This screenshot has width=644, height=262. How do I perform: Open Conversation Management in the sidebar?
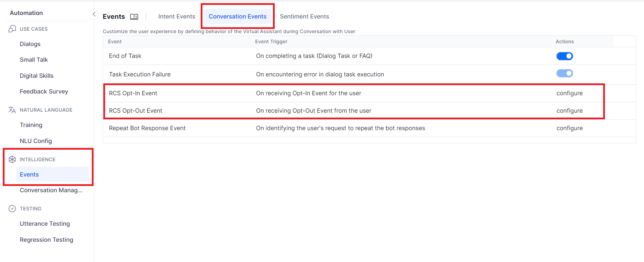51,190
